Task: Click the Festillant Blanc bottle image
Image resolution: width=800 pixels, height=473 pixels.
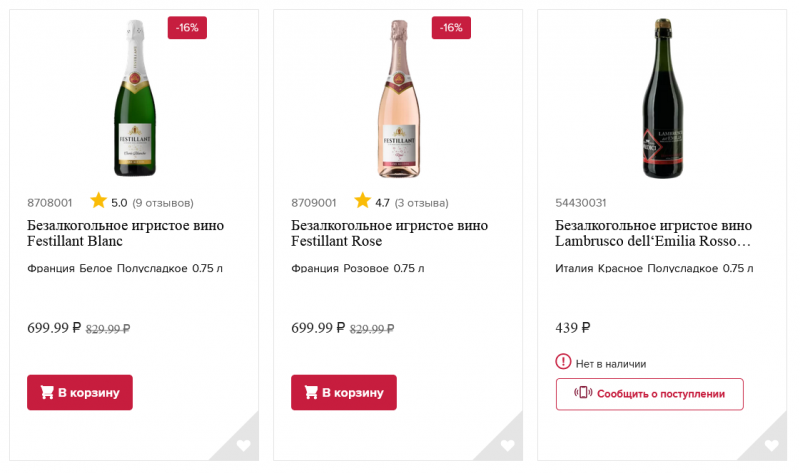Action: [x=135, y=98]
